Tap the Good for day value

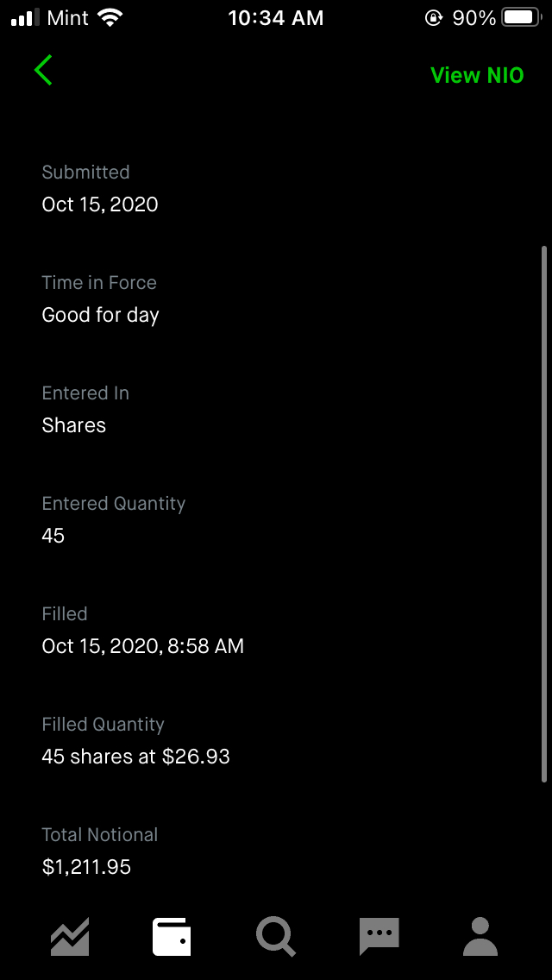[x=100, y=315]
